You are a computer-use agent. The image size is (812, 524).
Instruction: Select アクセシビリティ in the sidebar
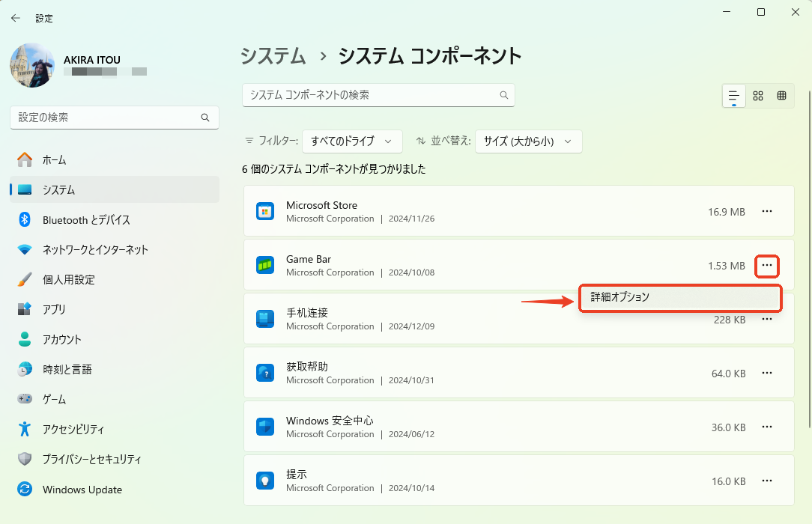pyautogui.click(x=82, y=429)
